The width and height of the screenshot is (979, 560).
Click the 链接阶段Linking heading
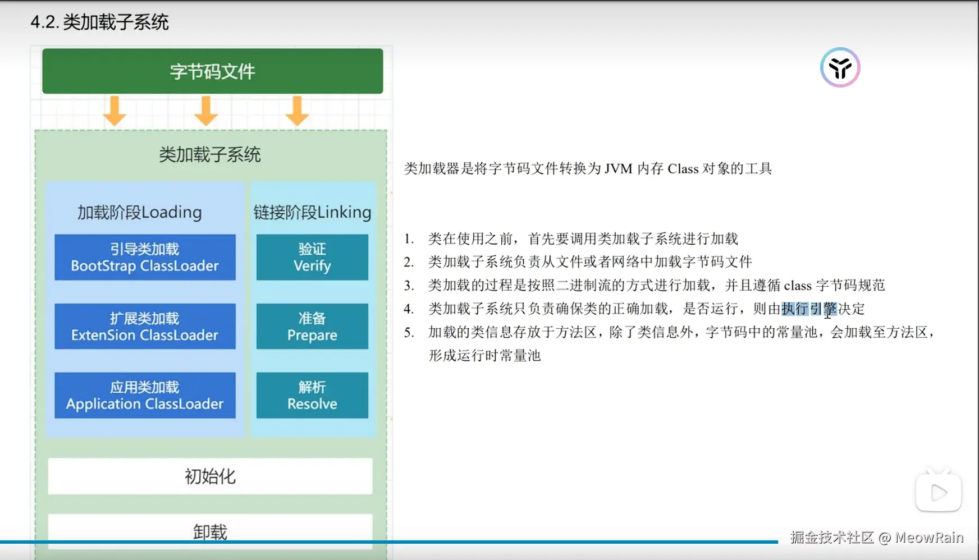coord(312,212)
